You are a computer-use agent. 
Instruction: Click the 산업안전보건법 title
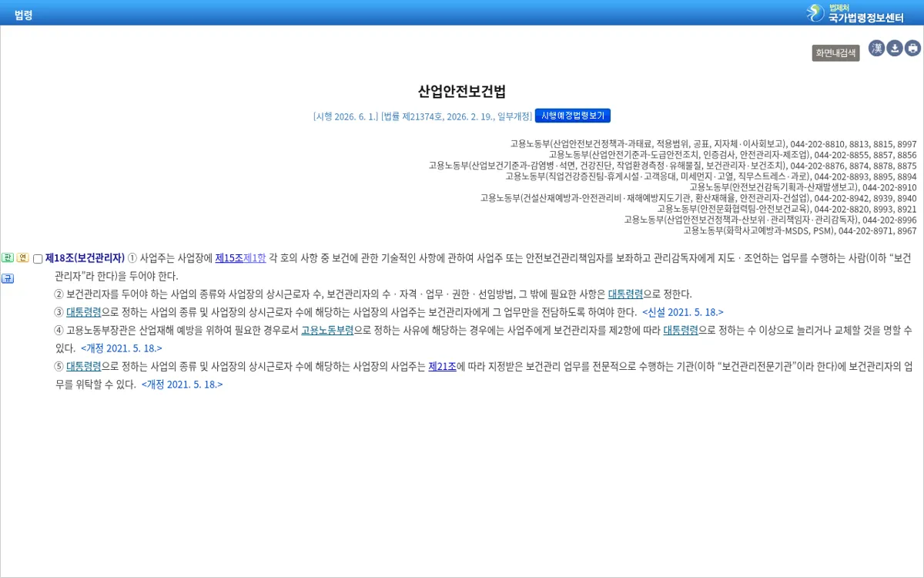(462, 92)
